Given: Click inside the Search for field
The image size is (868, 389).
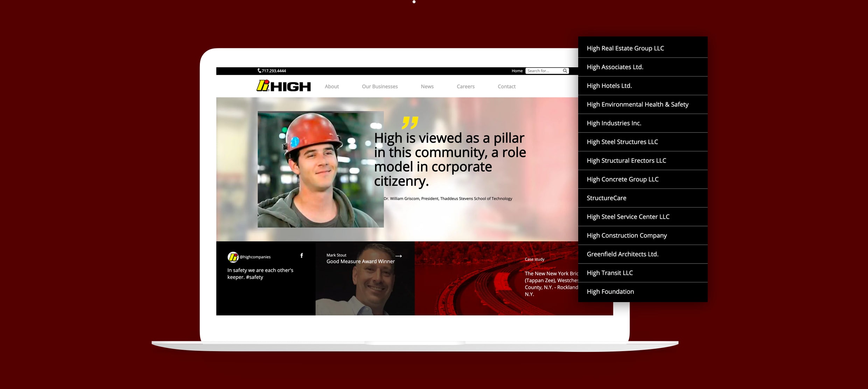Looking at the screenshot, I should click(544, 70).
